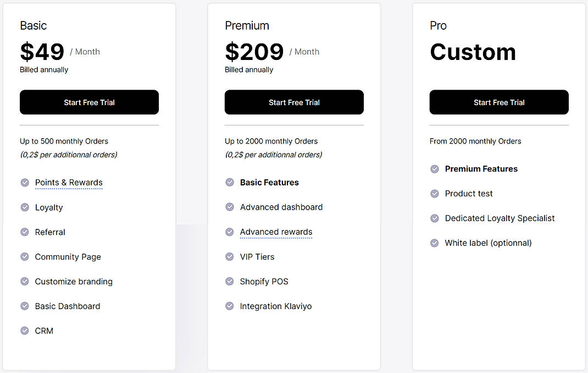
Task: Expand the Basic Features item under Premium
Action: [x=269, y=182]
